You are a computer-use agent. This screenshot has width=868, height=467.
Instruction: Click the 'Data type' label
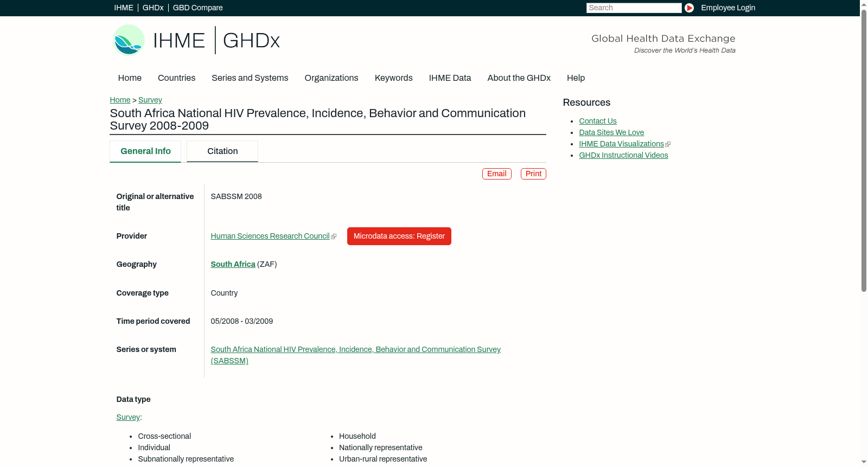point(133,399)
